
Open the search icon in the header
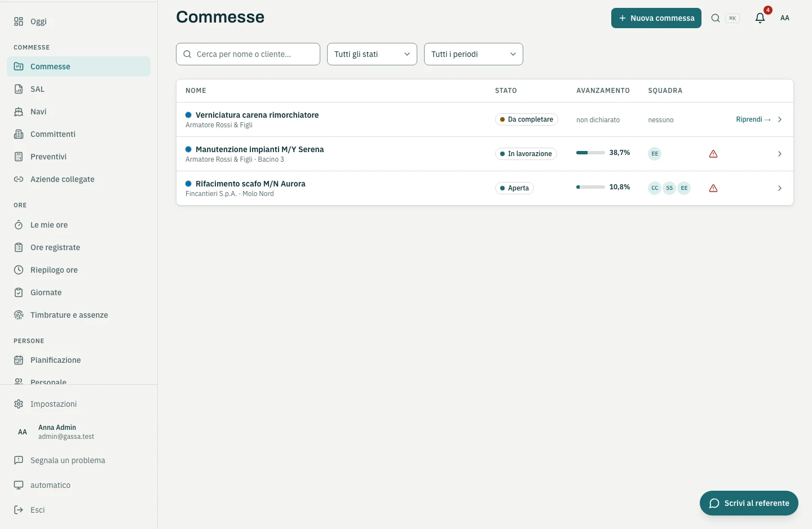click(x=715, y=18)
